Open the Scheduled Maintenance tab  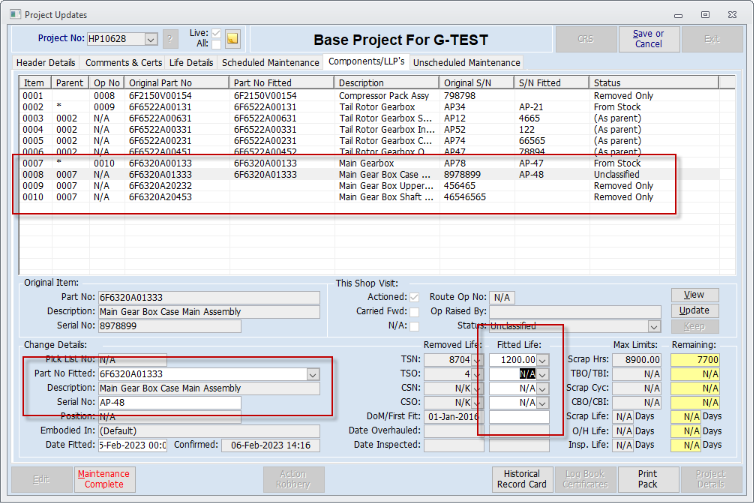pos(270,63)
